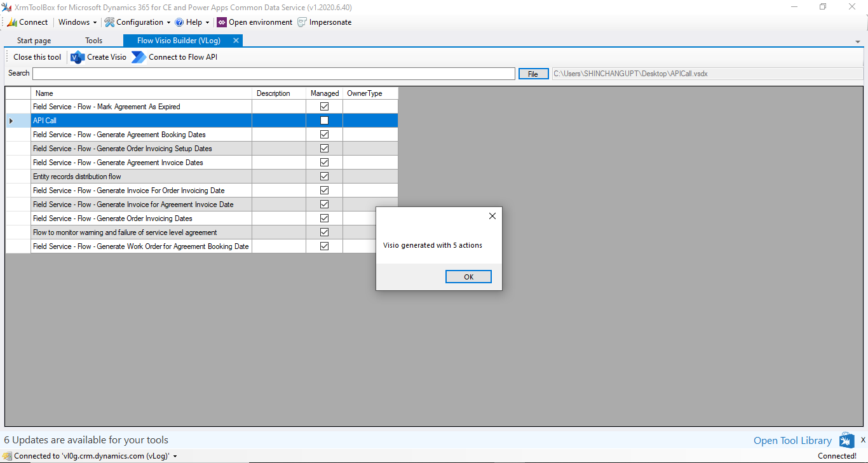868x463 pixels.
Task: Select the Create Visio icon
Action: (x=77, y=57)
